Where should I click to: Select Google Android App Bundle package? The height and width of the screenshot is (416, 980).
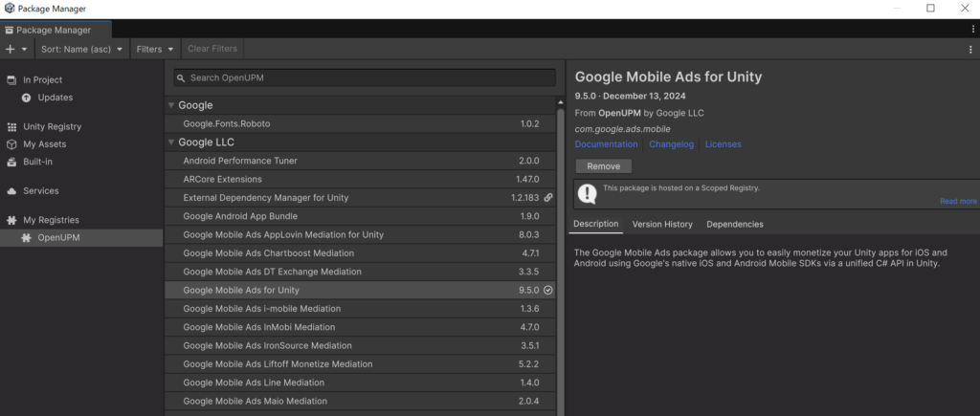point(360,216)
